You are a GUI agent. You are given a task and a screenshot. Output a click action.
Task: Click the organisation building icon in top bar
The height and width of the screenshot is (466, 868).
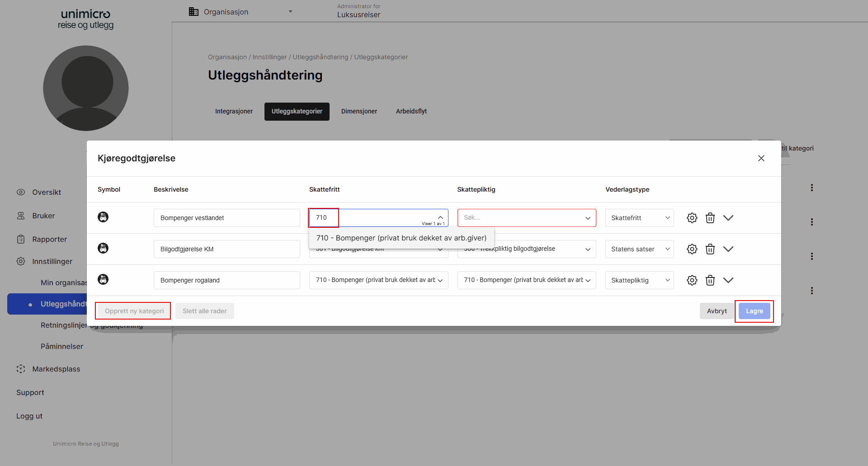(193, 11)
